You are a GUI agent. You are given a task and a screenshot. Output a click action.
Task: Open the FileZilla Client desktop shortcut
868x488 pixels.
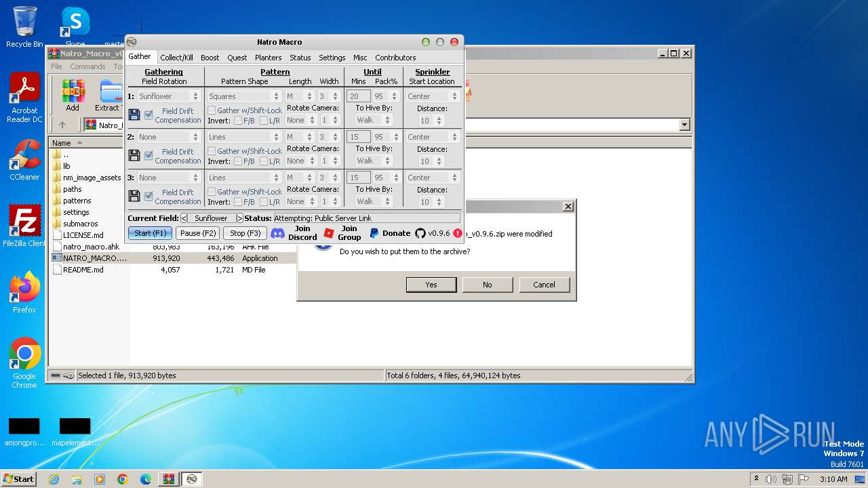click(24, 226)
